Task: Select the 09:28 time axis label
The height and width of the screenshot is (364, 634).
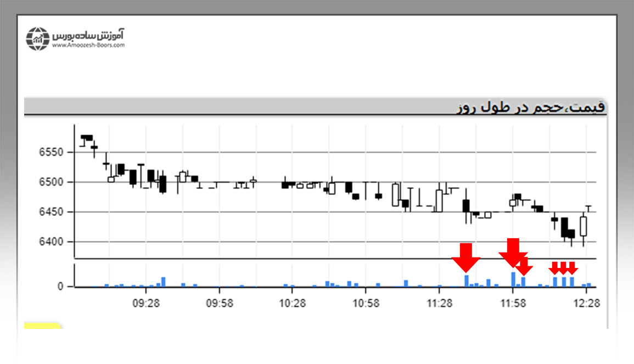Action: point(146,303)
